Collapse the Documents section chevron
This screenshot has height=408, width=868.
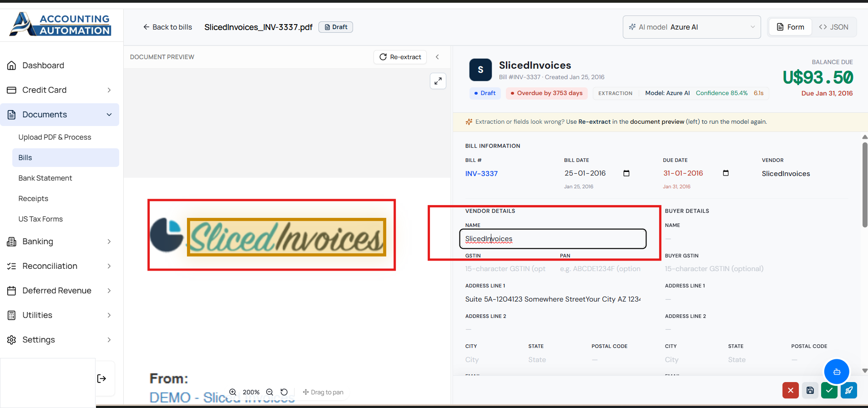pyautogui.click(x=109, y=115)
